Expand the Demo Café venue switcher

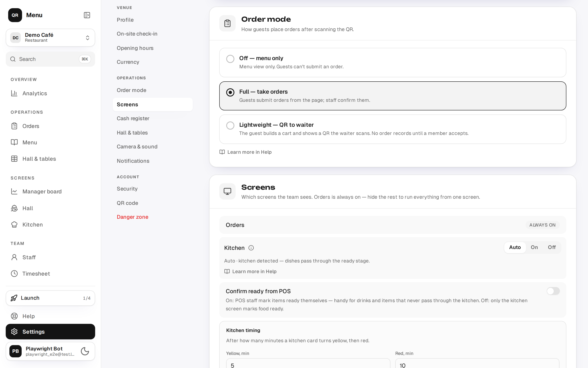click(x=50, y=38)
